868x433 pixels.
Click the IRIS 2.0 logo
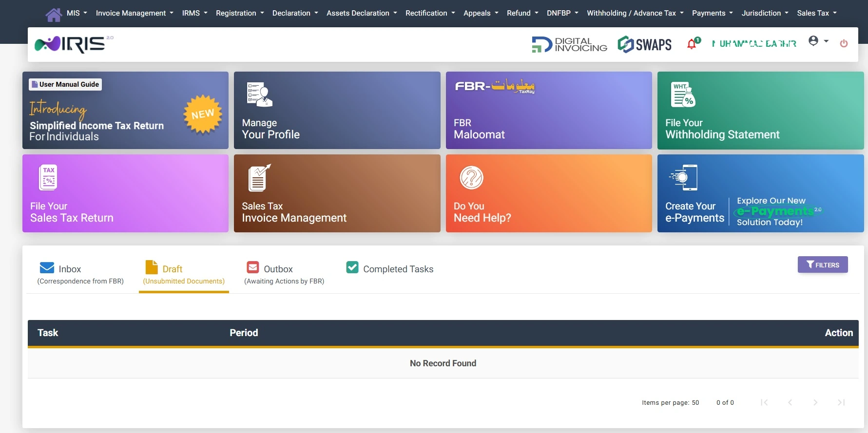point(74,44)
